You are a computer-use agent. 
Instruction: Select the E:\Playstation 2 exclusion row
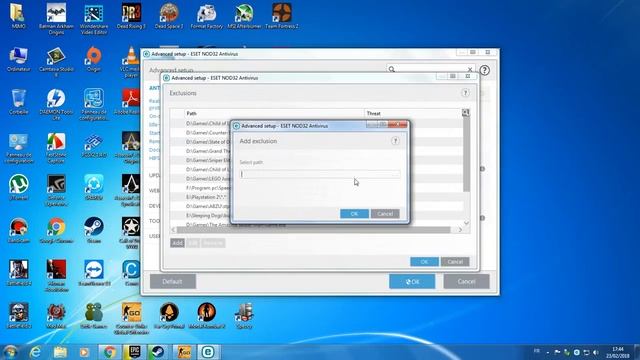[x=208, y=197]
